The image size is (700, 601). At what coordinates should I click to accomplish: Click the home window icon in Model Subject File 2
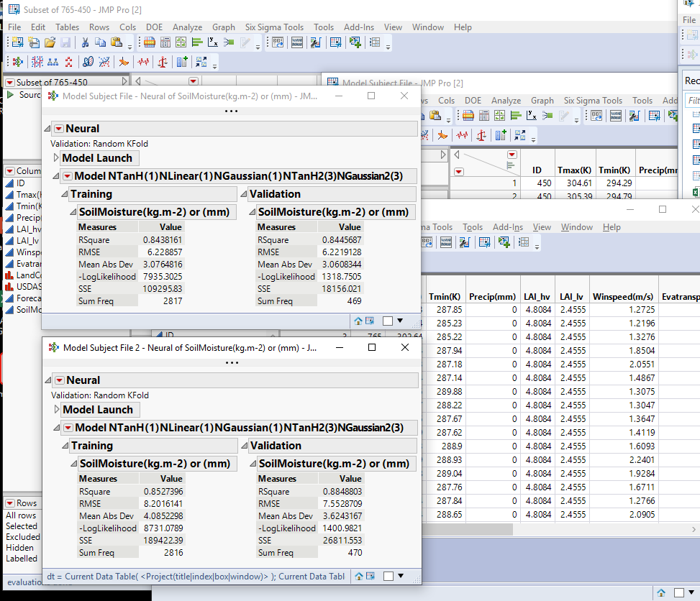tap(358, 576)
